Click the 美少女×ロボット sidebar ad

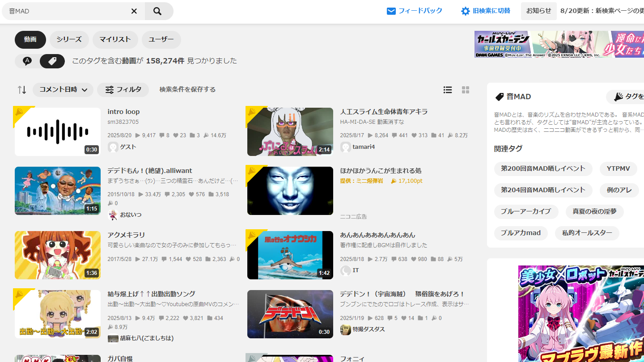581,314
